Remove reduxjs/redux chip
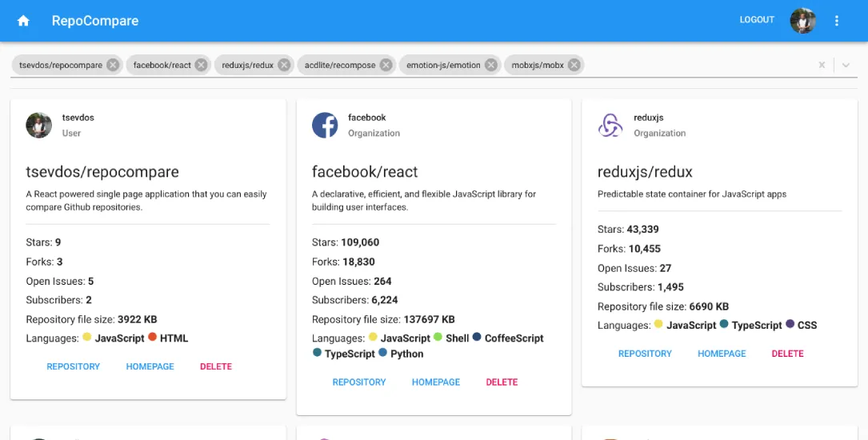Viewport: 868px width, 440px height. 284,65
